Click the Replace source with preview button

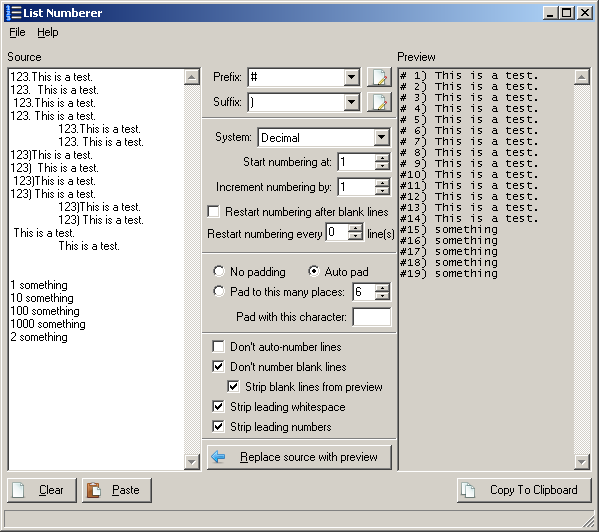coord(300,457)
